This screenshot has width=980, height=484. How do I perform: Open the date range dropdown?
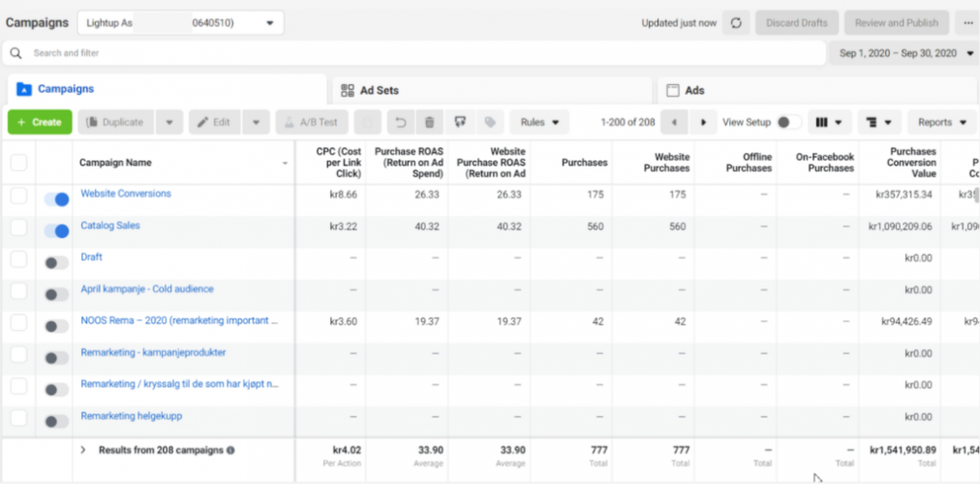click(x=902, y=53)
